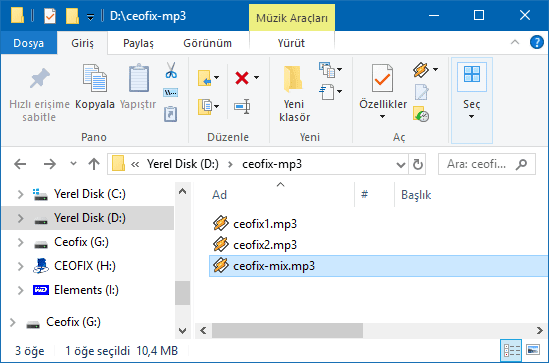The height and width of the screenshot is (363, 549).
Task: Open the Dosya menu tab
Action: pos(28,43)
